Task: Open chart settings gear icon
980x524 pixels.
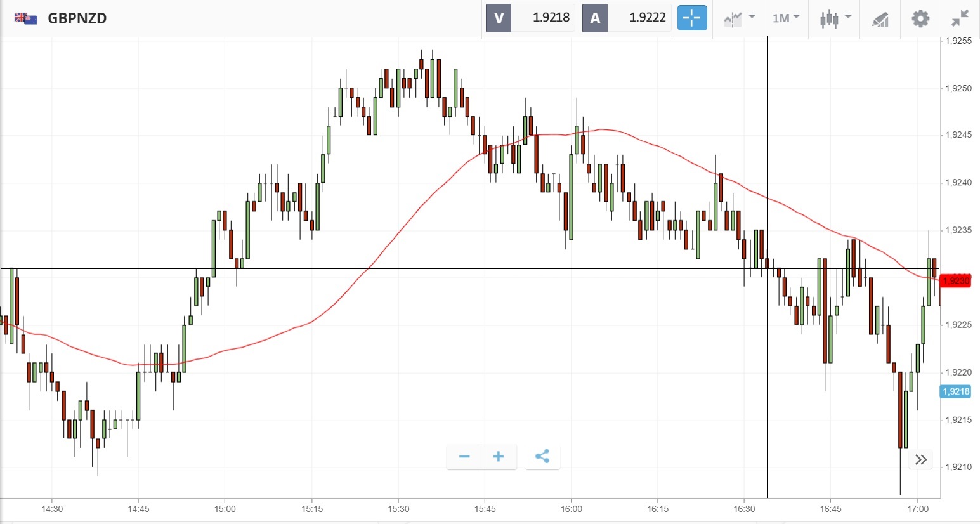Action: click(920, 18)
